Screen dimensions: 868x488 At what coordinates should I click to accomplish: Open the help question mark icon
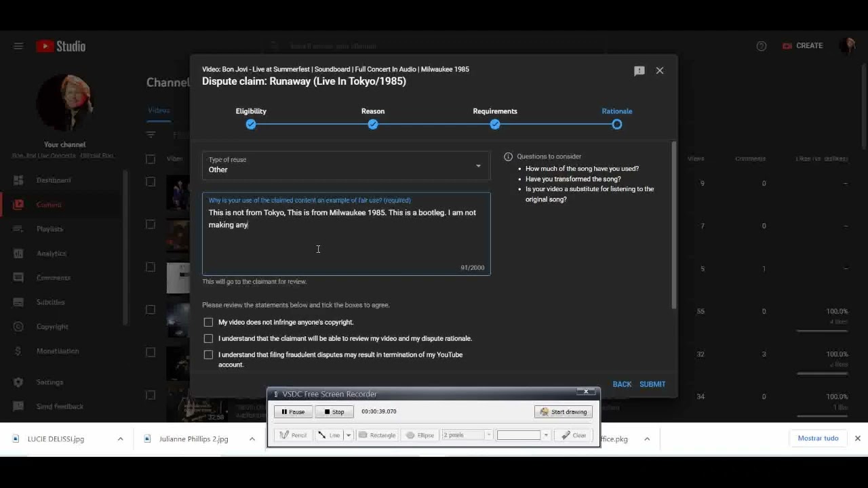[762, 46]
